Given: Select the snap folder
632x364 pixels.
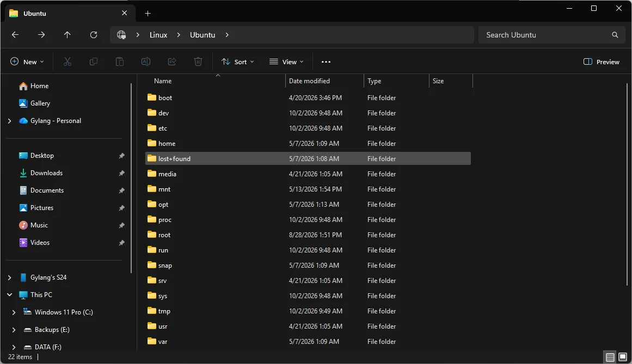Looking at the screenshot, I should [x=308, y=266].
